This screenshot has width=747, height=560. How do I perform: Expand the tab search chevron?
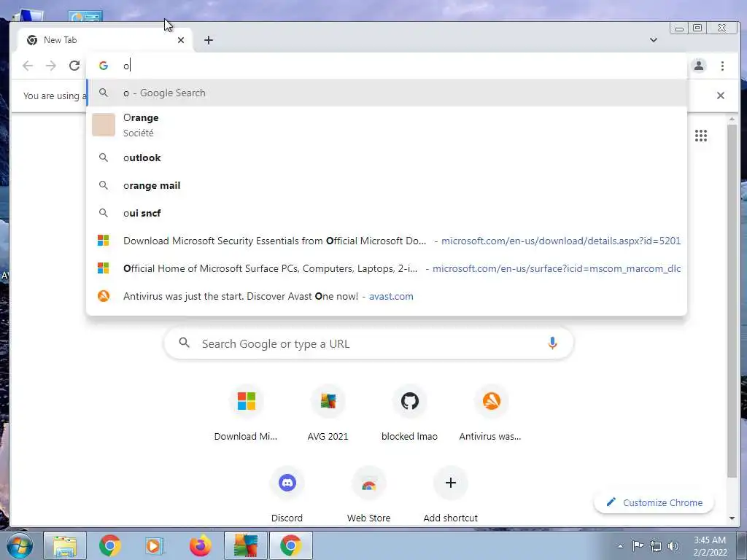(x=654, y=40)
